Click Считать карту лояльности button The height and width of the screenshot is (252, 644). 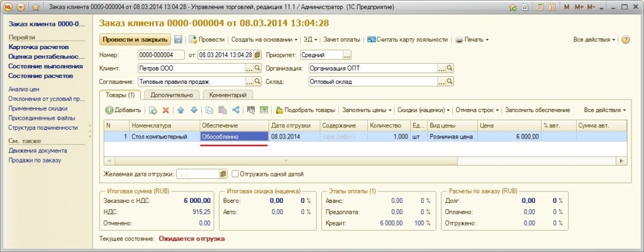pos(408,40)
